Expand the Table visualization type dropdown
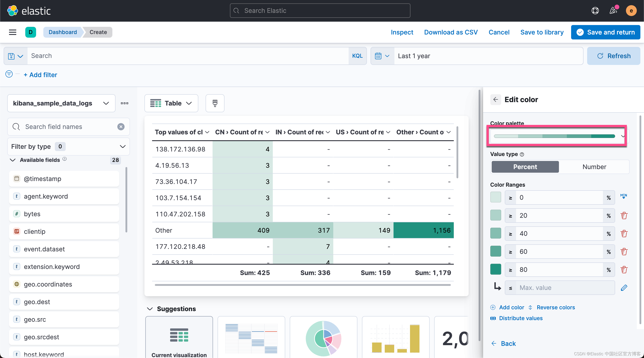 171,103
